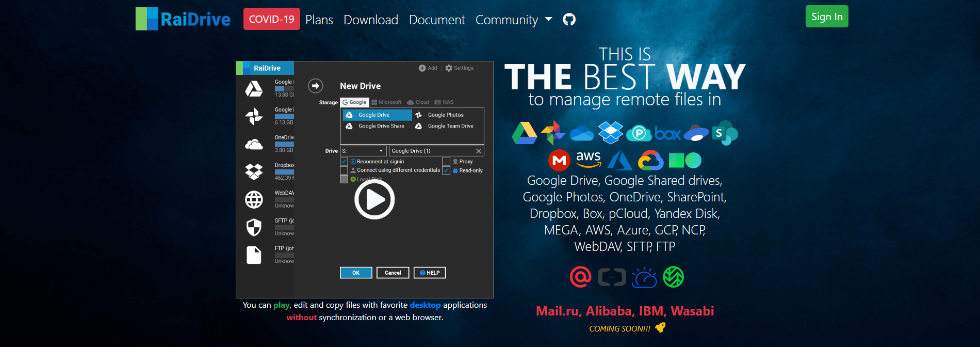Select Google Team Drive storage option
Viewport: 980px width, 347px height.
click(445, 126)
